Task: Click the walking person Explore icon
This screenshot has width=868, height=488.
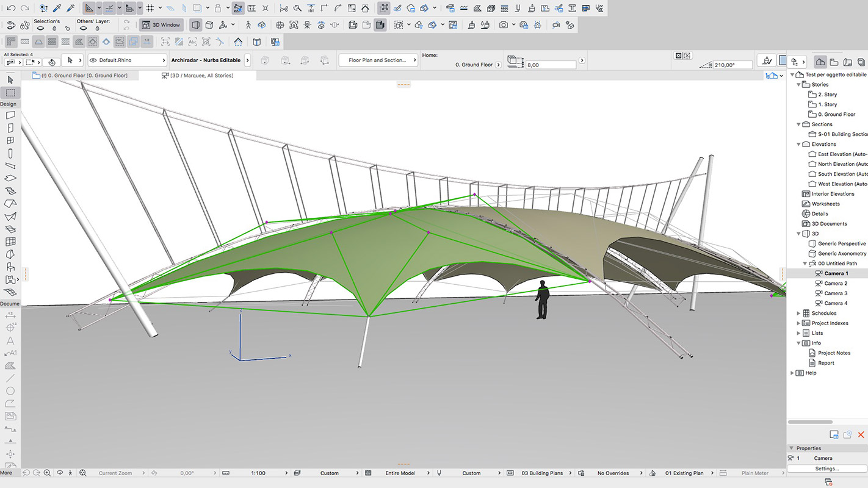Action: [248, 25]
